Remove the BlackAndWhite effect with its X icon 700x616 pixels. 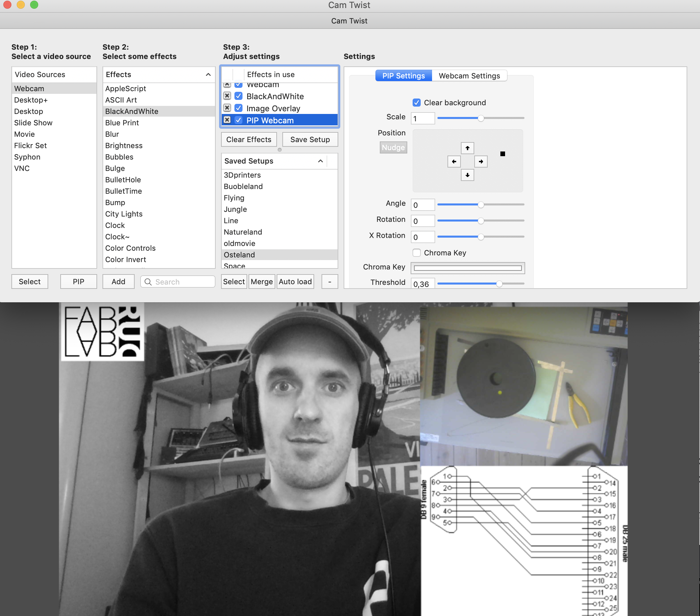(x=227, y=96)
